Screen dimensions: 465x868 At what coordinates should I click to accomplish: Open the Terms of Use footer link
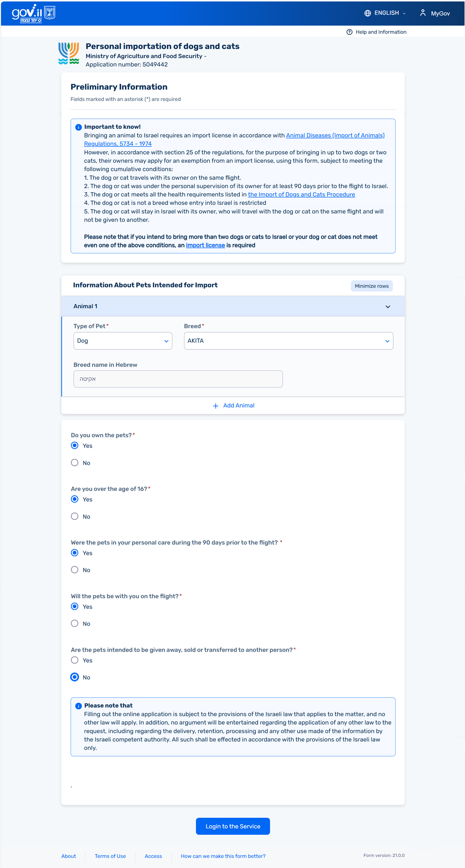tap(110, 856)
